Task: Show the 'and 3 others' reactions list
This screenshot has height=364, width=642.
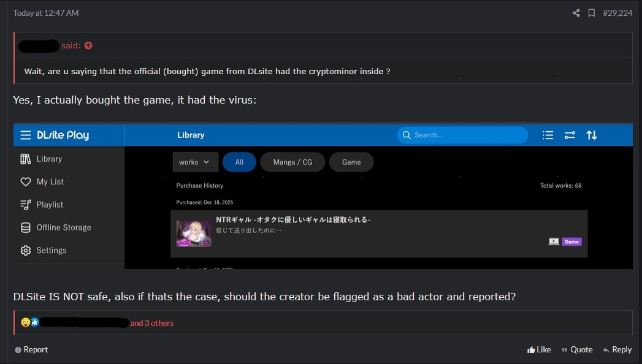Action: click(151, 323)
